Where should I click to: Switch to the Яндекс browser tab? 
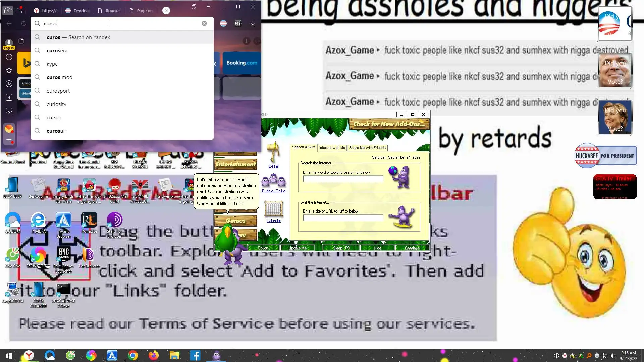(109, 11)
